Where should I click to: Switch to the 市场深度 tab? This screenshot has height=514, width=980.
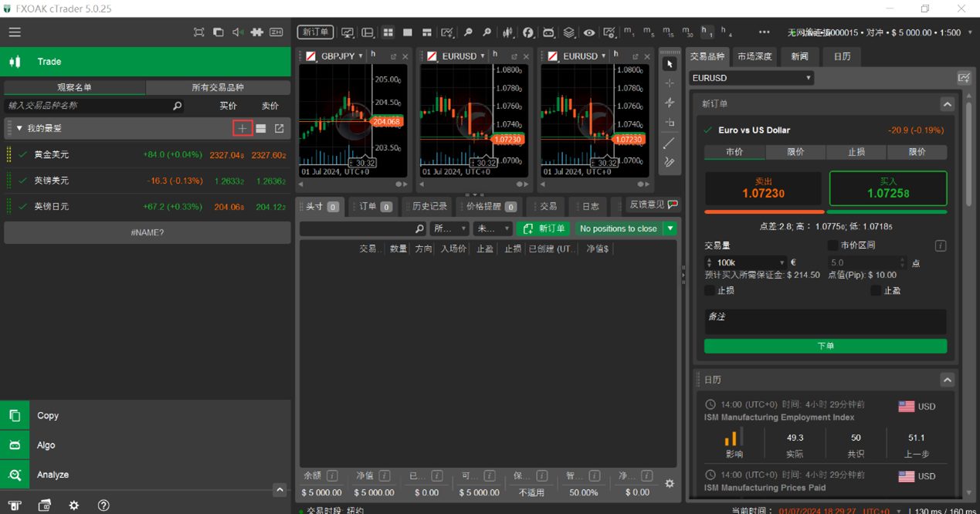(754, 56)
